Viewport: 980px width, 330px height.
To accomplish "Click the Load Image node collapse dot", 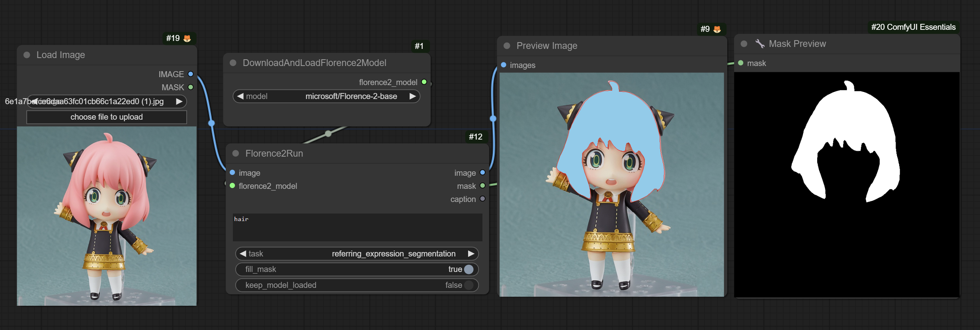I will pyautogui.click(x=27, y=55).
